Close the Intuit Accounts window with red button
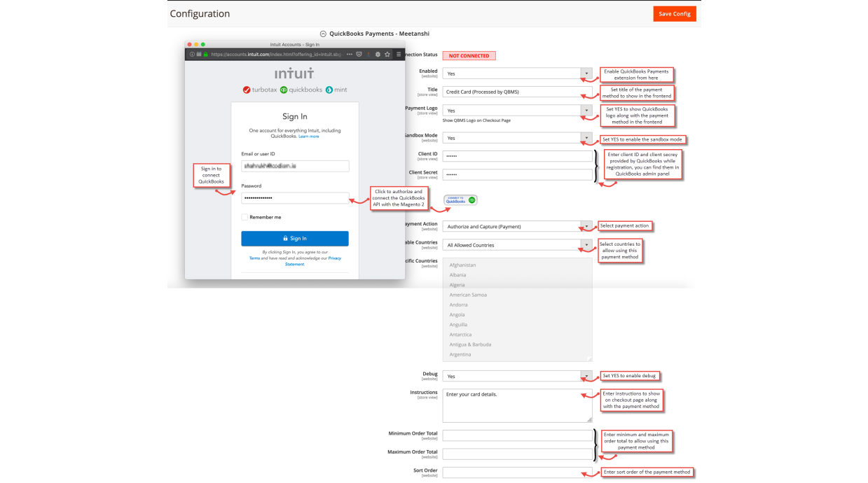The height and width of the screenshot is (483, 868). (190, 44)
